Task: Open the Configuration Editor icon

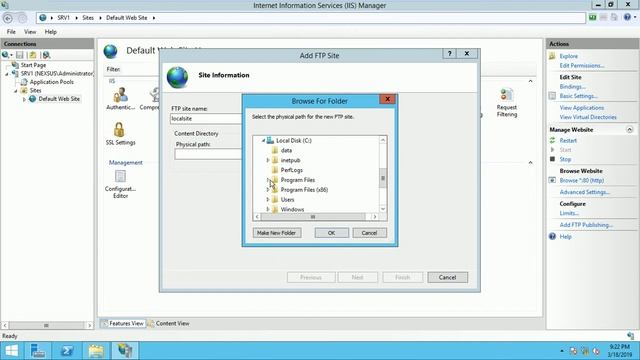Action: point(120,176)
